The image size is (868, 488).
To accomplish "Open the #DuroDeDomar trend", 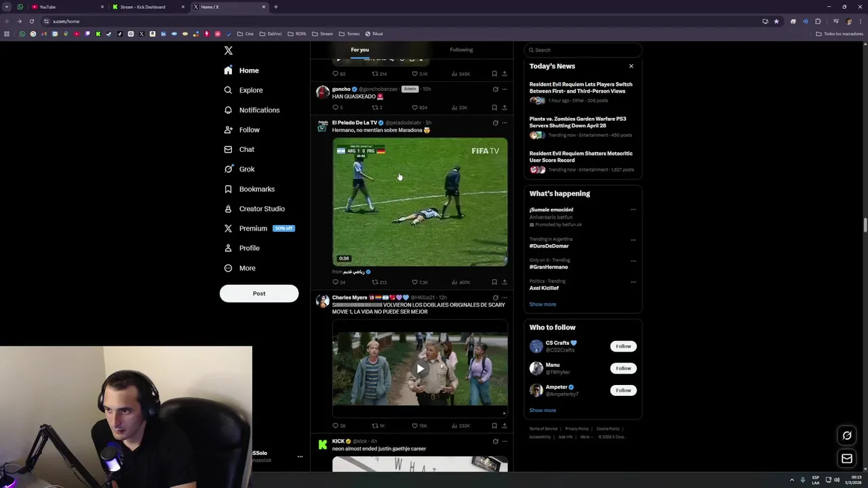I will pyautogui.click(x=549, y=246).
